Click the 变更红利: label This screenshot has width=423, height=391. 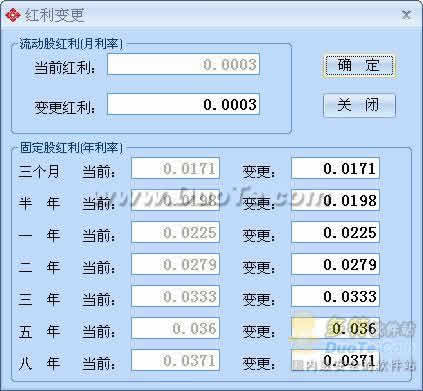65,107
